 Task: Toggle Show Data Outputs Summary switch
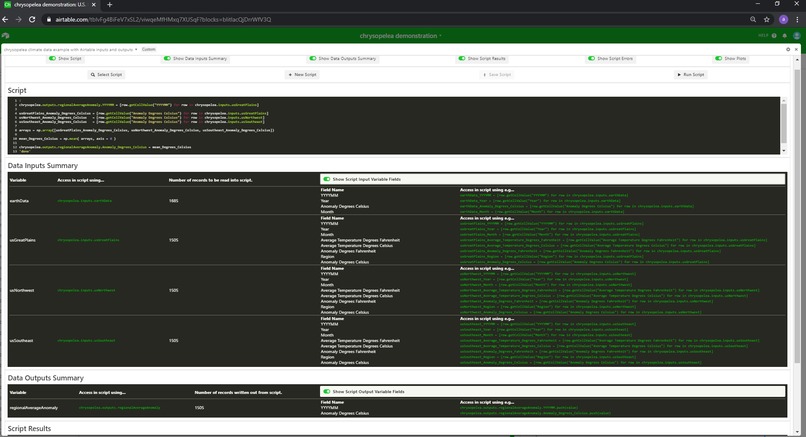[x=313, y=59]
